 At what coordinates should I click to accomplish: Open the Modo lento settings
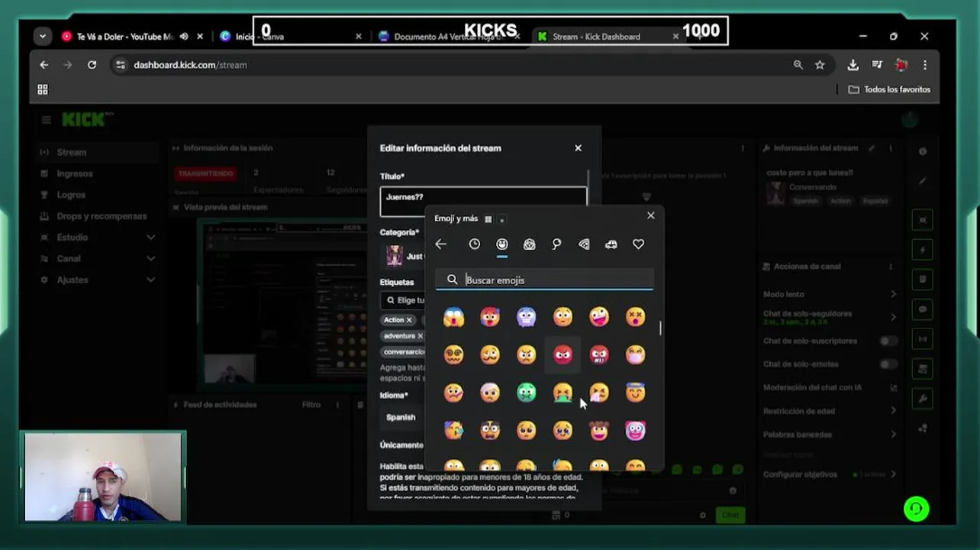(x=830, y=294)
